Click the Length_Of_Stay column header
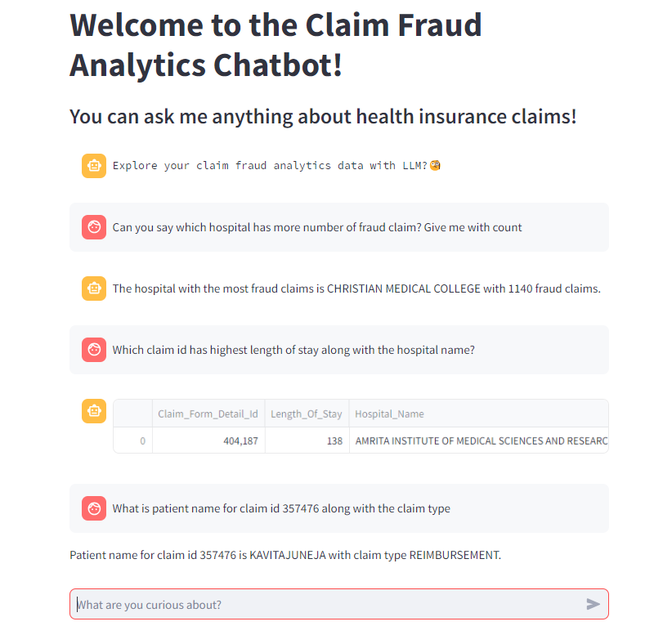This screenshot has height=644, width=663. coord(307,414)
